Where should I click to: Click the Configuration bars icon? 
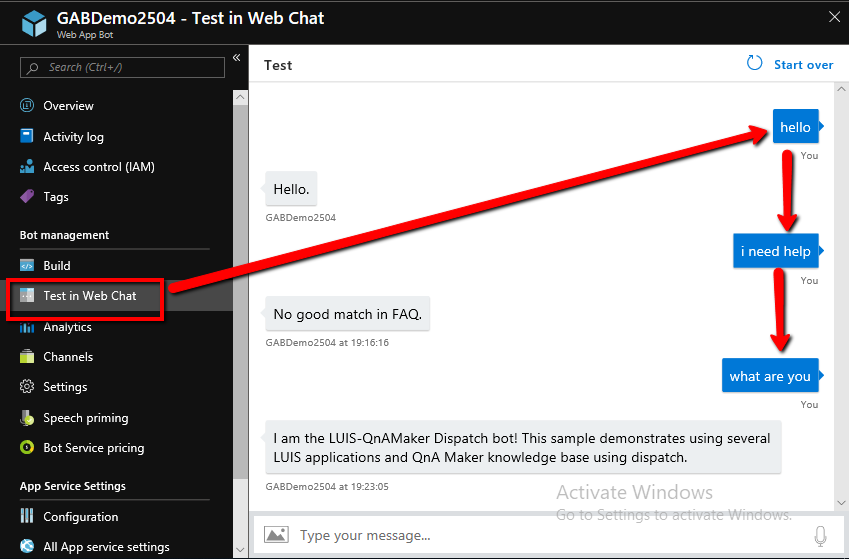pos(27,516)
